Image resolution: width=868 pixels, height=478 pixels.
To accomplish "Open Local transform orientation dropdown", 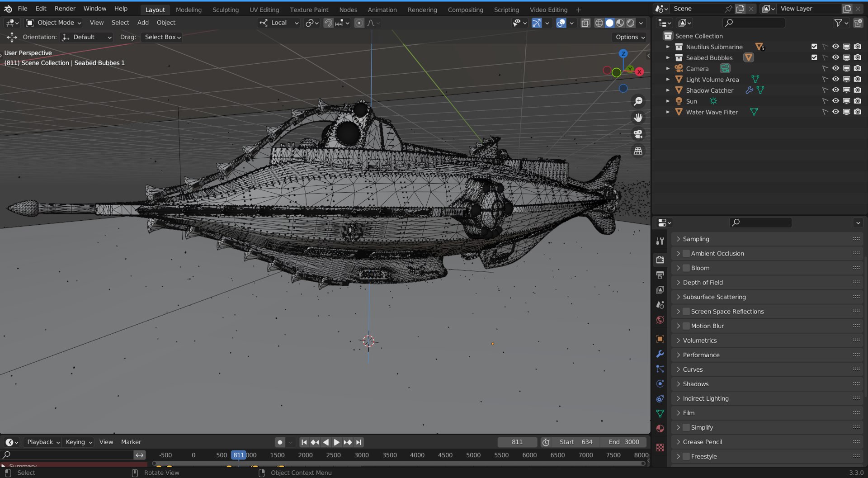I will (x=279, y=23).
